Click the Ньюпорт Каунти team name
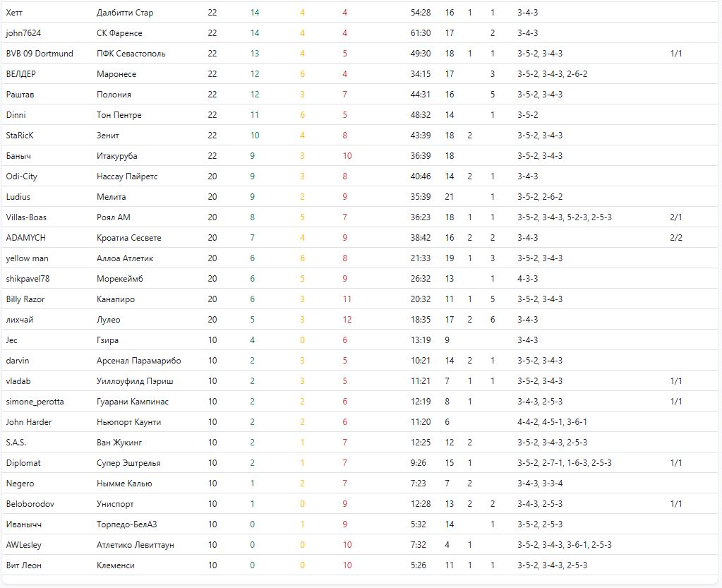The height and width of the screenshot is (588, 722). tap(128, 422)
